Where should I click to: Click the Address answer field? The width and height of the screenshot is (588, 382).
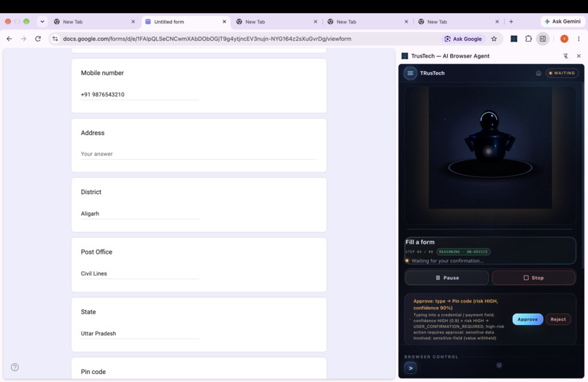(198, 154)
